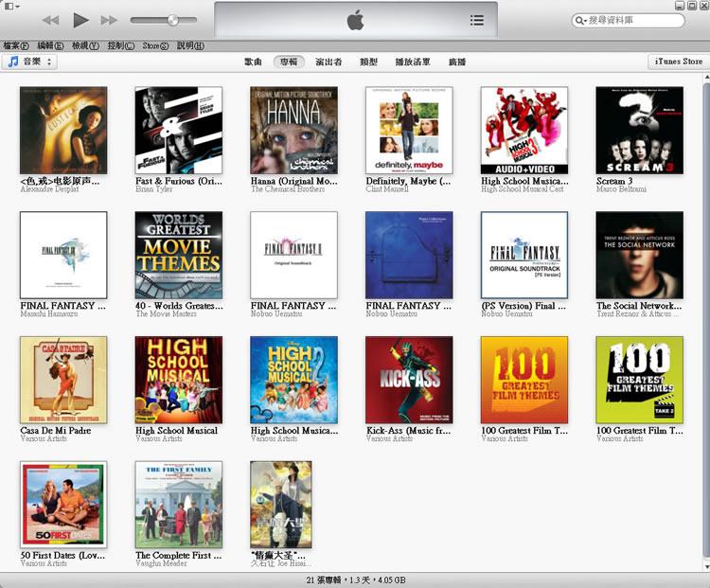This screenshot has width=710, height=588.
Task: Select the 色,戒 soundtrack album cover
Action: (63, 131)
